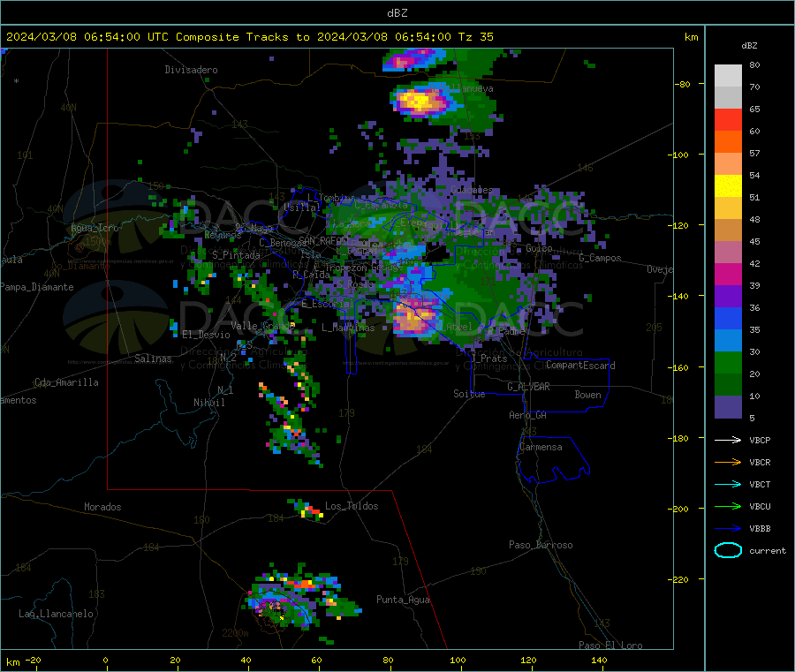Click the 'CompantEscard' map label
This screenshot has width=795, height=672.
pos(580,366)
